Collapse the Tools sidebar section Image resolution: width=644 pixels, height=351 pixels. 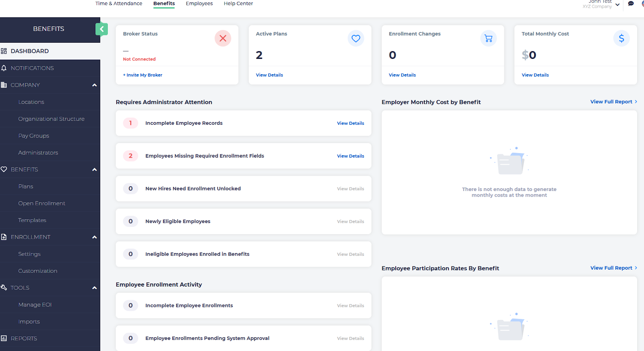tap(95, 288)
